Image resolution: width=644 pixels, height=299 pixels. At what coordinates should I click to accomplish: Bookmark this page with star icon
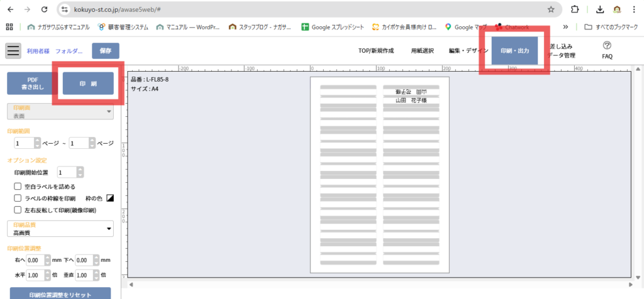tap(551, 9)
